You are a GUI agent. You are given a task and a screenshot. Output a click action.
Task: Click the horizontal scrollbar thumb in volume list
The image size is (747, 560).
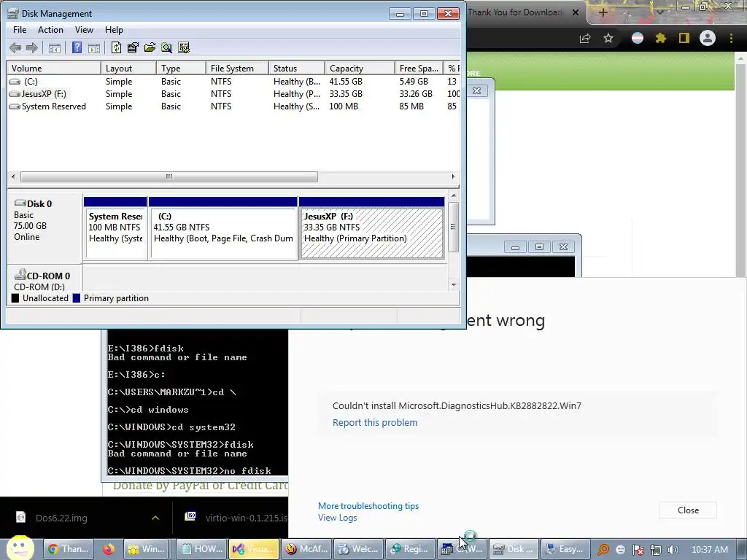click(x=169, y=176)
